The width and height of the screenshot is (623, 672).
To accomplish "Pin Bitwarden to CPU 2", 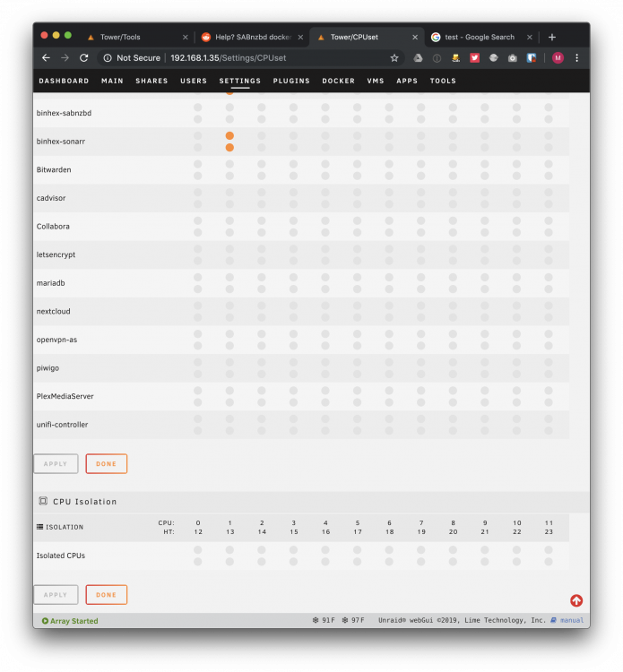I will 262,164.
